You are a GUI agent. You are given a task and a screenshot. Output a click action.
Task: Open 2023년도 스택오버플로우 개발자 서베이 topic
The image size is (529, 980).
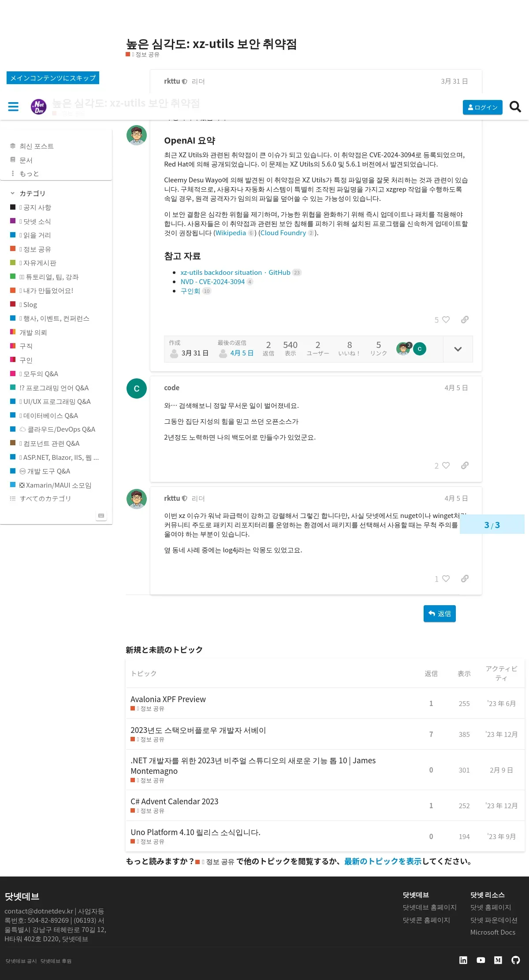tap(198, 730)
